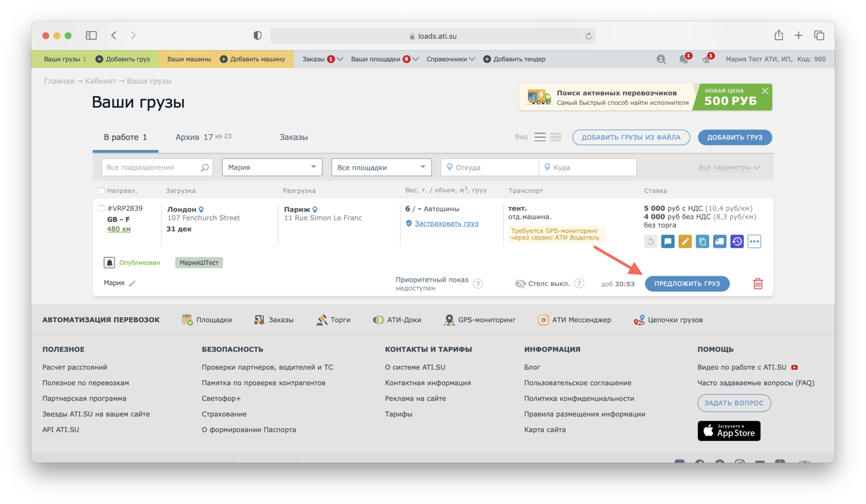
Task: Open help icon next to Стелс выкл.
Action: pyautogui.click(x=579, y=283)
